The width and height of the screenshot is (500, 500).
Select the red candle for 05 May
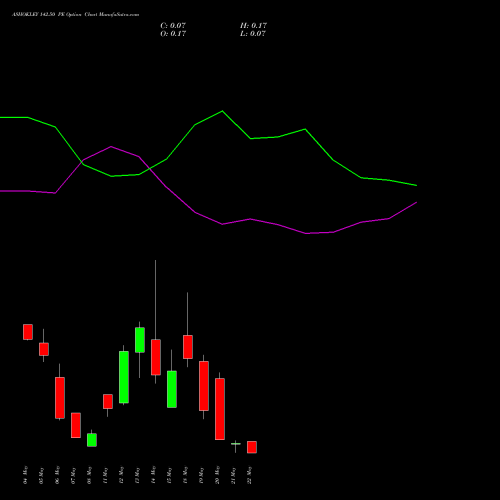pos(44,349)
